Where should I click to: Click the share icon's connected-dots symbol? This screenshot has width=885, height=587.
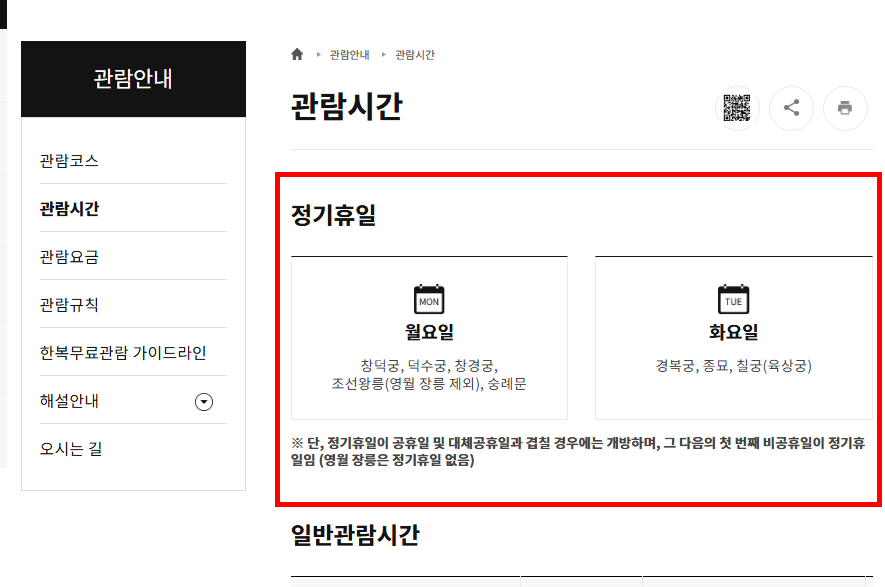(791, 109)
